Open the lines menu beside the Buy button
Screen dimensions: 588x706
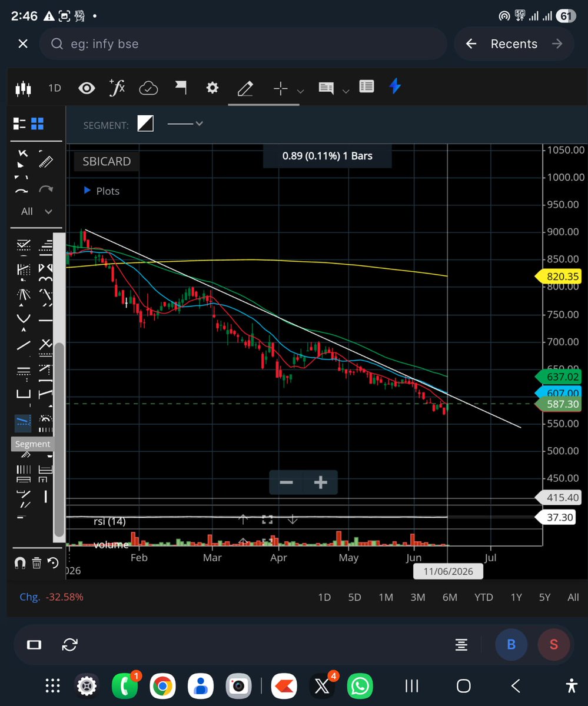click(461, 645)
